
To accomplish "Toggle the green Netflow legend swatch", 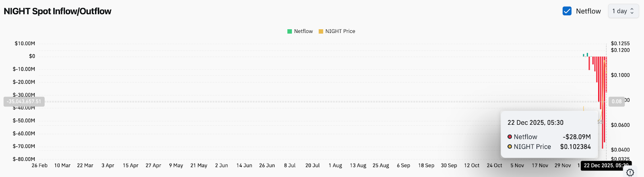I will (x=289, y=31).
